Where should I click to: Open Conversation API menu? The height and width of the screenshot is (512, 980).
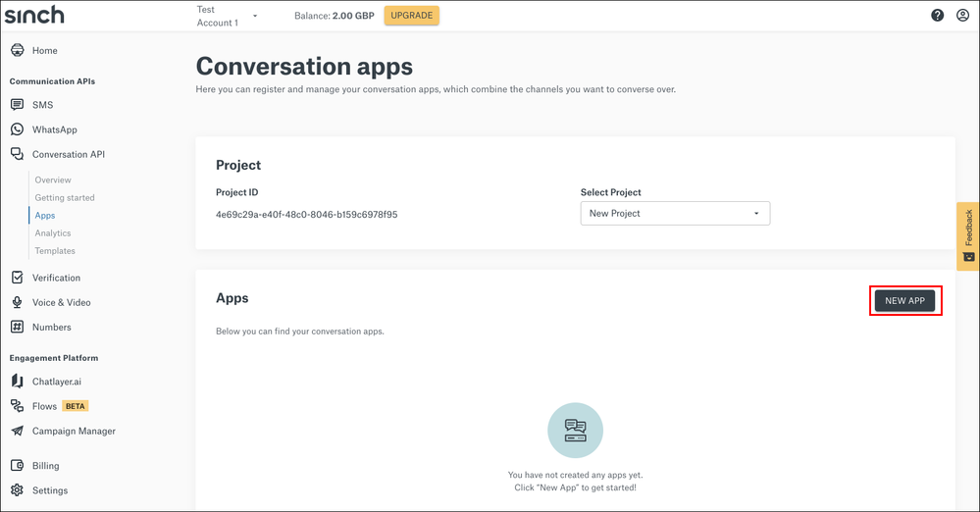[x=69, y=154]
